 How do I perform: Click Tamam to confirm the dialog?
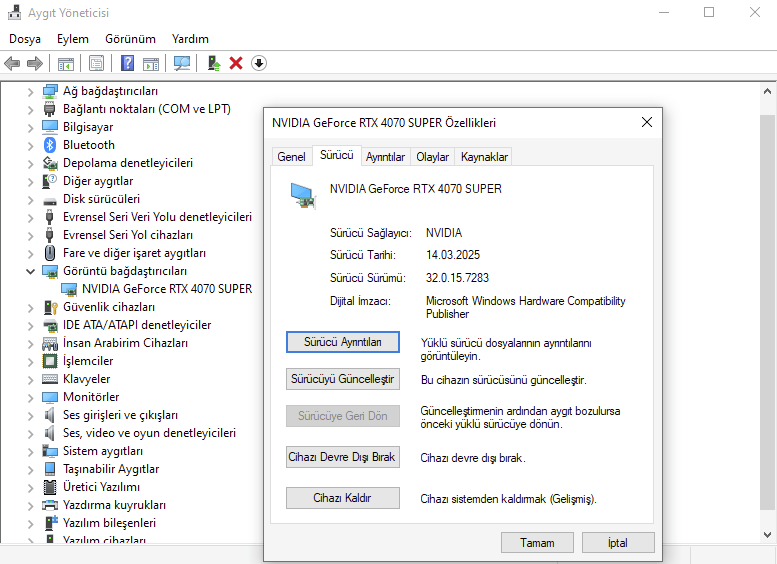537,543
